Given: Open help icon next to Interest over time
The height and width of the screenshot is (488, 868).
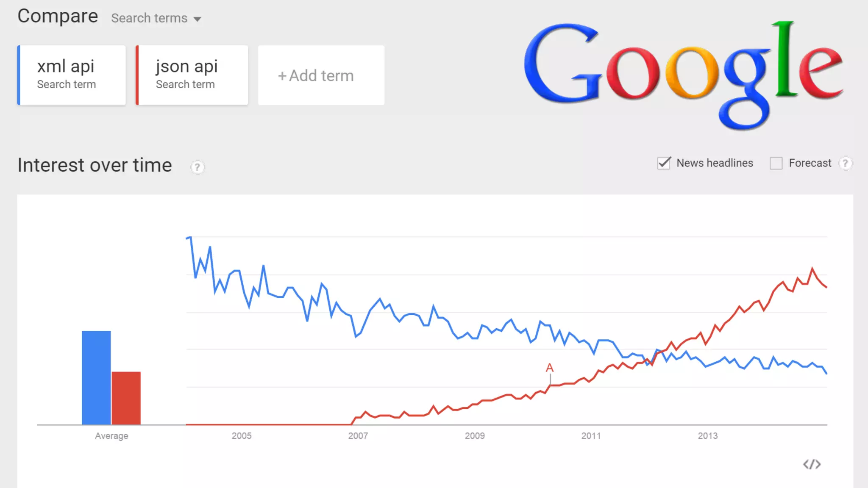Looking at the screenshot, I should point(197,167).
